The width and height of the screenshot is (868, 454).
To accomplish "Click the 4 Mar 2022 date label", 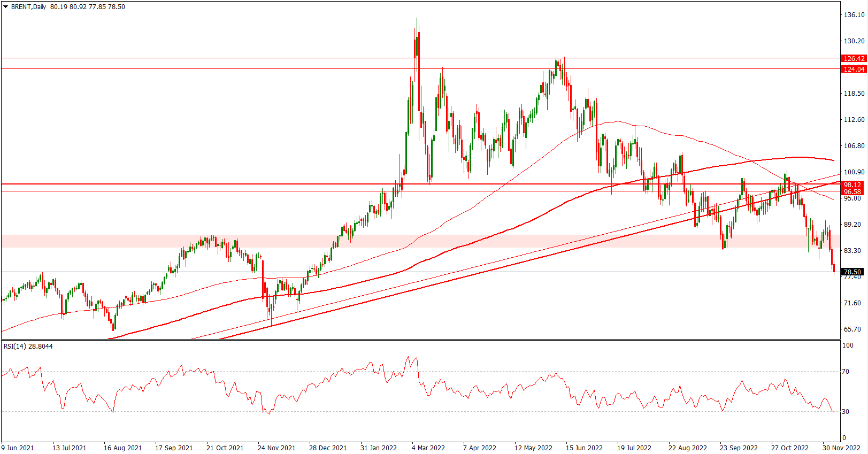I will click(x=428, y=448).
